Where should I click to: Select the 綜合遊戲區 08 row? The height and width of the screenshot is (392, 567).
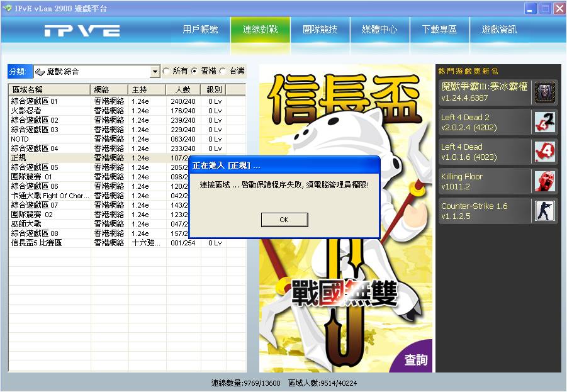pos(98,233)
